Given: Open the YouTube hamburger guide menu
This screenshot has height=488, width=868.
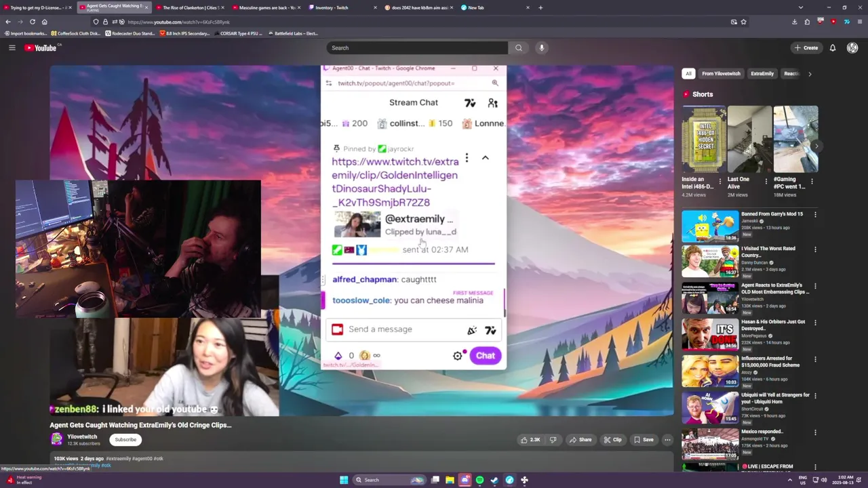Looking at the screenshot, I should (x=12, y=47).
